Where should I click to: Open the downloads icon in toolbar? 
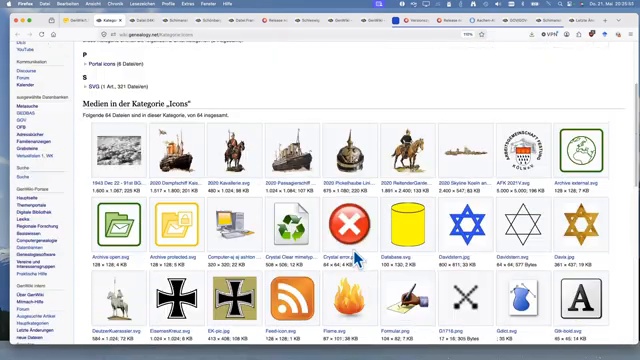531,35
